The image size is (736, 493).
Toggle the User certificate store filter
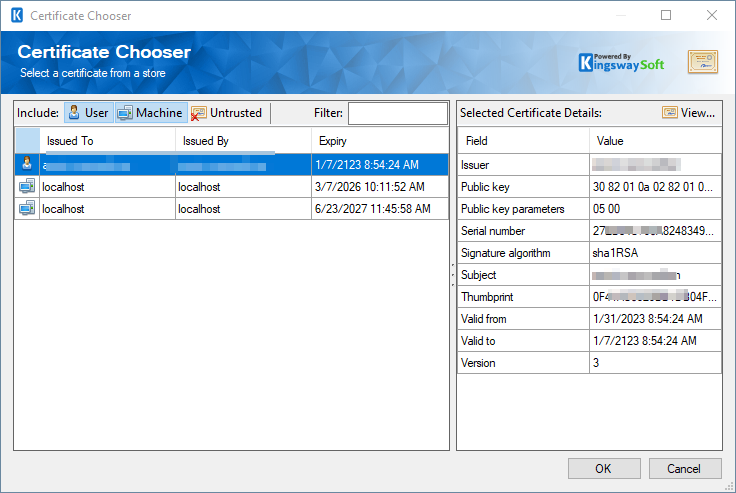[88, 113]
